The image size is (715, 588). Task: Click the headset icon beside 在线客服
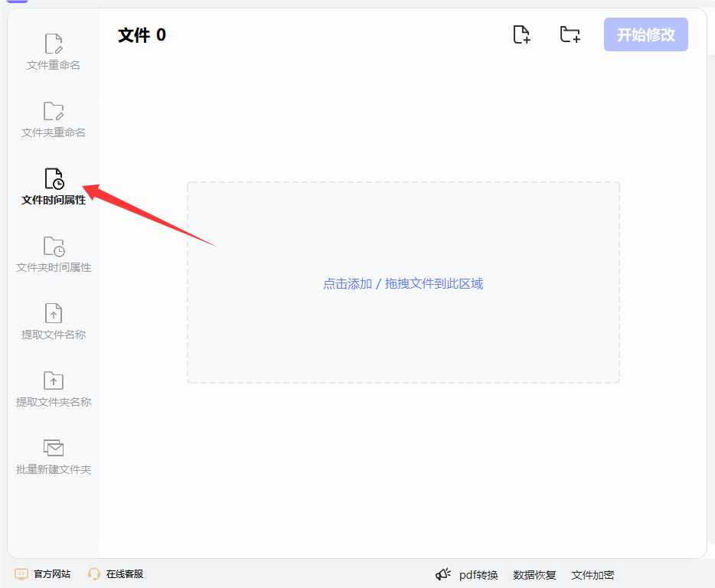coord(94,574)
